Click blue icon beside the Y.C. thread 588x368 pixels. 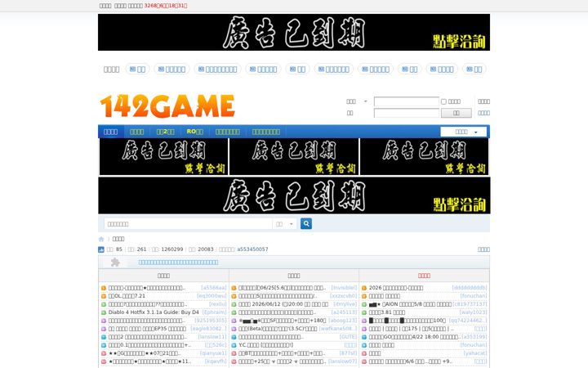[x=234, y=345]
